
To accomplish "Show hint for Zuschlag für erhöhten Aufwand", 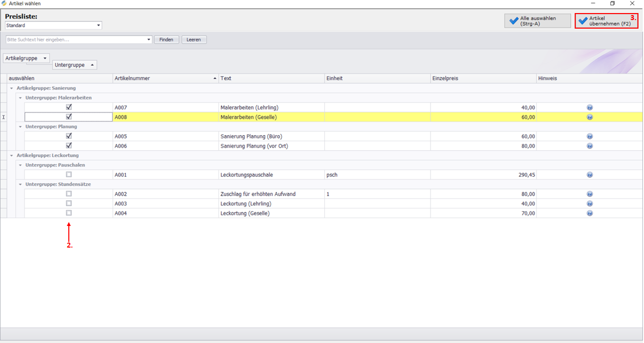I will 590,194.
